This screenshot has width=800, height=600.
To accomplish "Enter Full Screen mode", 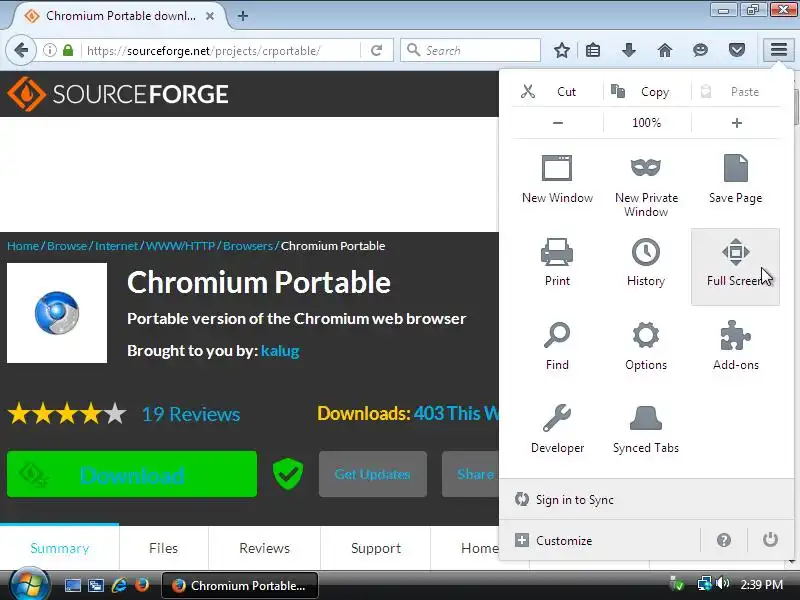I will click(735, 267).
